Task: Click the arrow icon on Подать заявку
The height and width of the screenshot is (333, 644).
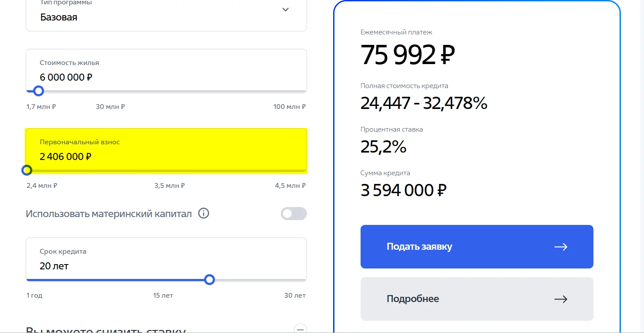Action: tap(561, 247)
